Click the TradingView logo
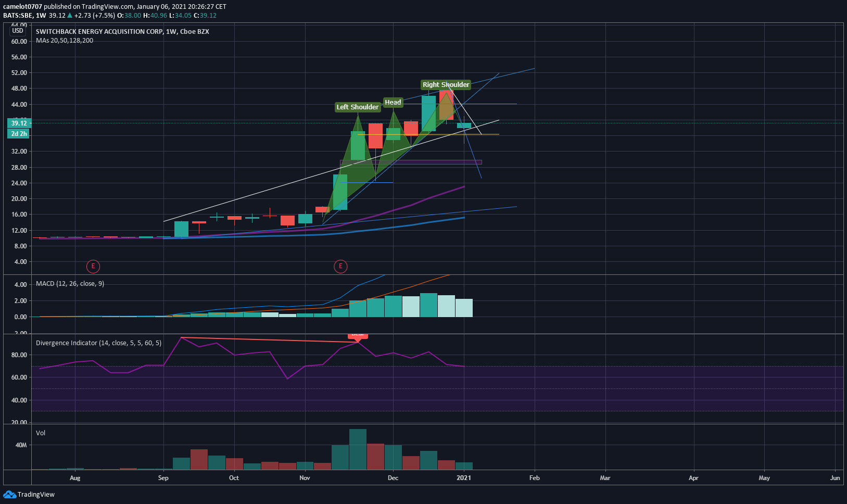Viewport: 847px width, 504px height. tap(29, 494)
